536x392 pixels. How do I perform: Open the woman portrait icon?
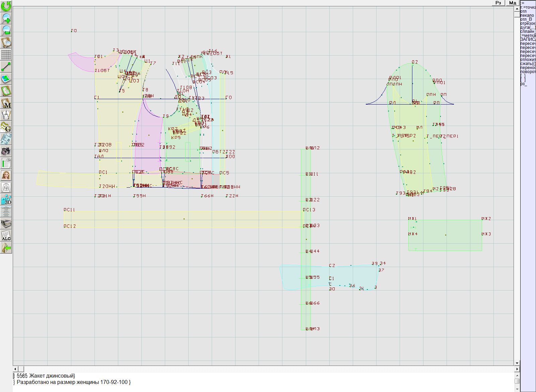pos(6,176)
